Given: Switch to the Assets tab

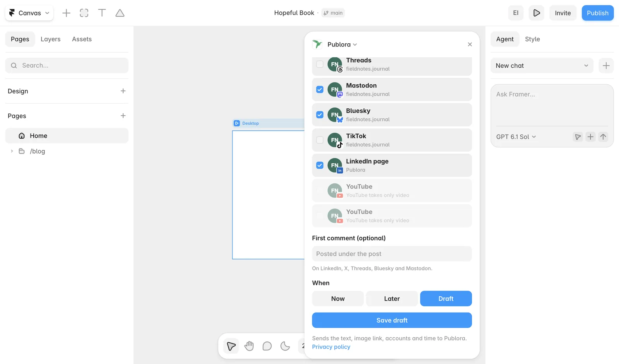Looking at the screenshot, I should click(82, 39).
